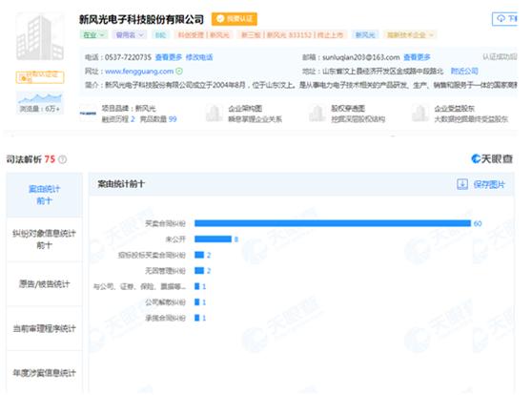Click the email sunluqian203@163.com text

(361, 57)
